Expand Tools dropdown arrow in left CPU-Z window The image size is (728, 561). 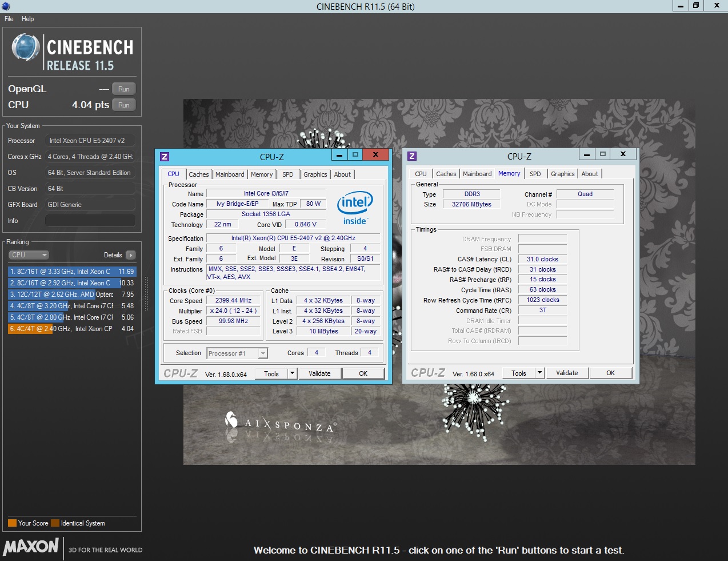(x=292, y=373)
